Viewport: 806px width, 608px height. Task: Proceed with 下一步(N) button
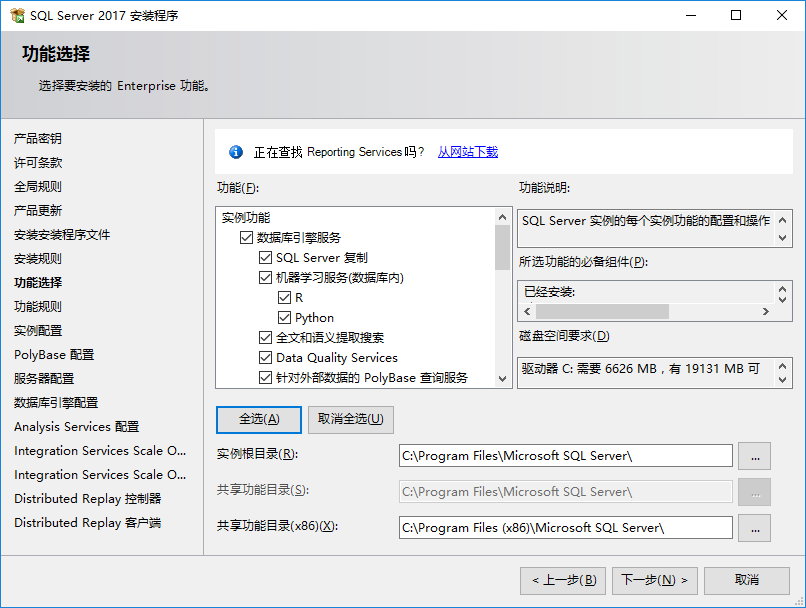tap(654, 580)
